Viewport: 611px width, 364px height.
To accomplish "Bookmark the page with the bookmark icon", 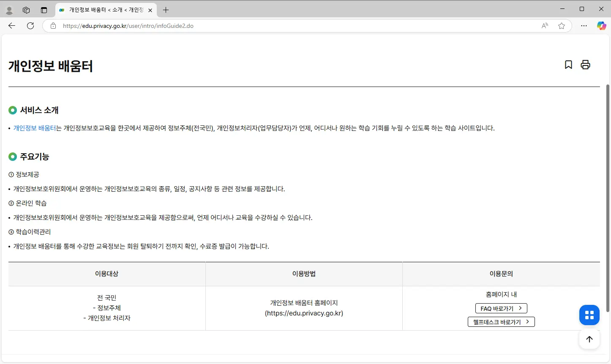I will [568, 65].
